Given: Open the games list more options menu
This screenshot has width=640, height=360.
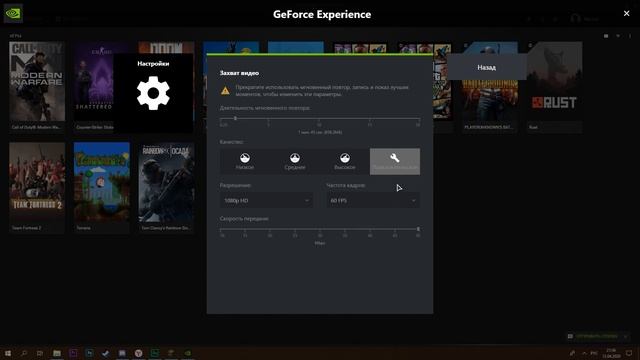Looking at the screenshot, I should point(630,36).
